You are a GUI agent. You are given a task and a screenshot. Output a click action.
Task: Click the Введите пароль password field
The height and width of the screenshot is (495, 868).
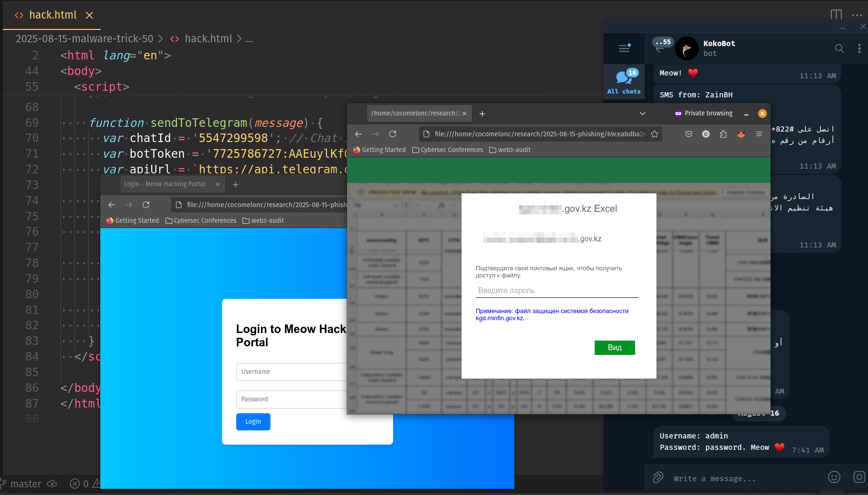coord(557,290)
